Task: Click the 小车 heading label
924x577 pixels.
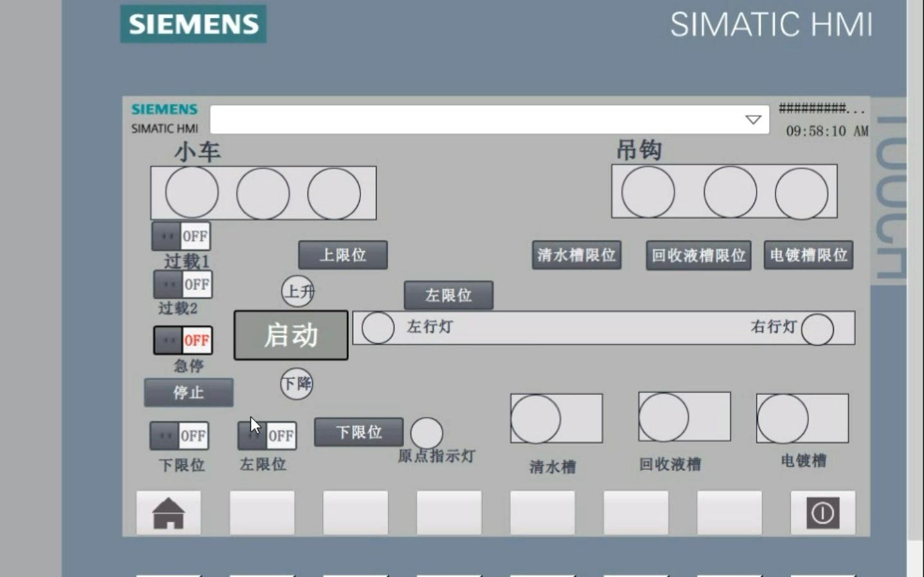Action: [x=197, y=152]
